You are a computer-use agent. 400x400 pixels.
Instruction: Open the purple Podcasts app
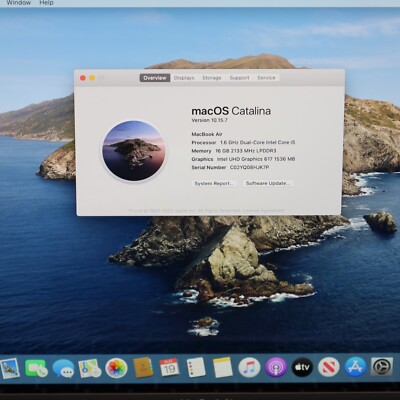pyautogui.click(x=276, y=368)
